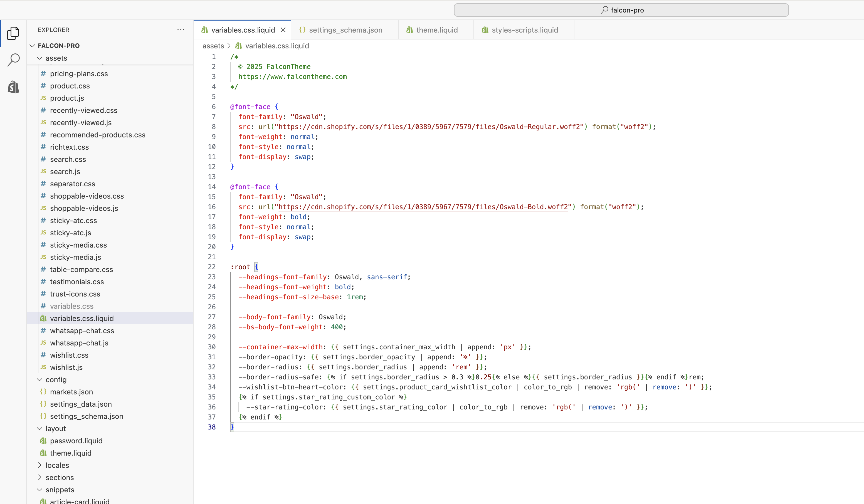This screenshot has width=864, height=504.
Task: Click JS icon beside wishlist.js
Action: (43, 367)
